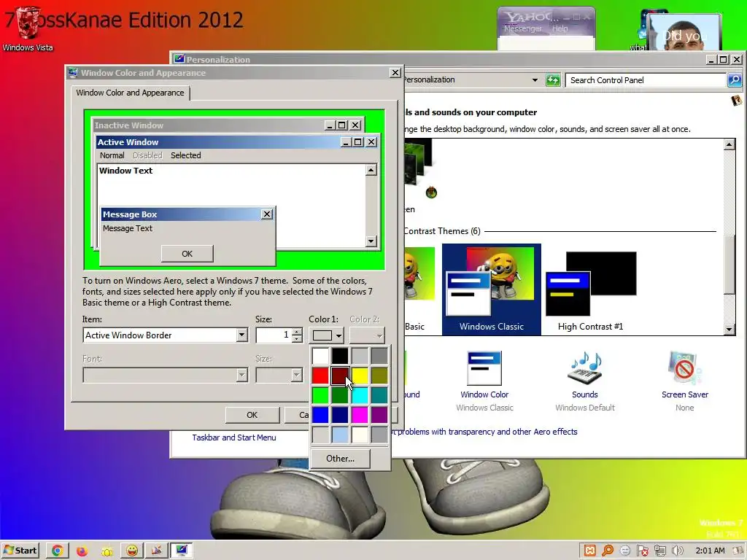Viewport: 747px width, 560px height.
Task: Pick the magenta color swatch
Action: click(x=360, y=415)
